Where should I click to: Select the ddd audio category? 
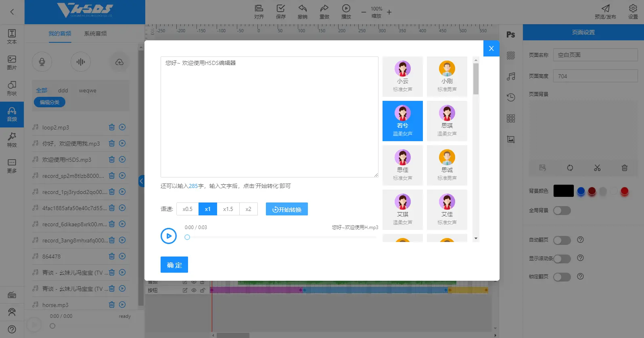click(x=63, y=90)
